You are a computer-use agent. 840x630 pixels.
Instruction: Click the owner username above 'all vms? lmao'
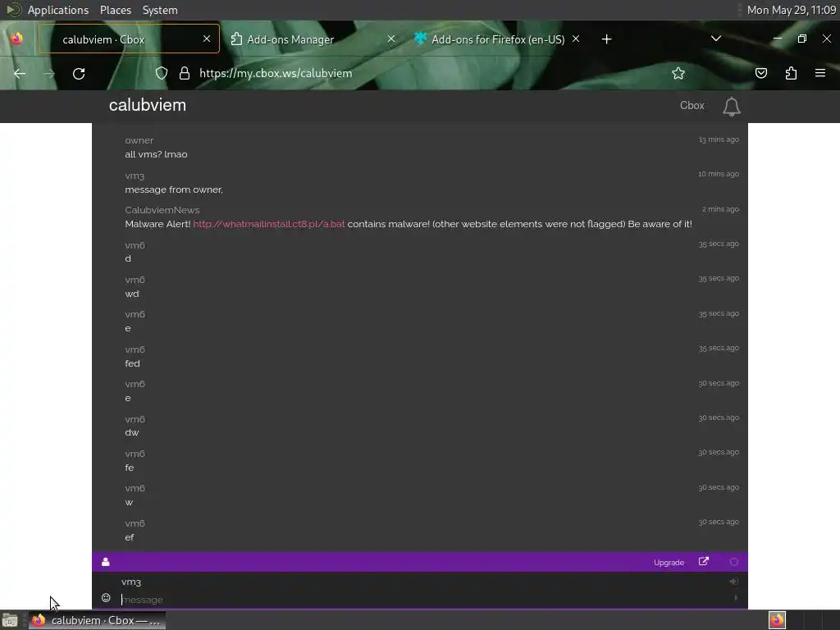pyautogui.click(x=139, y=140)
